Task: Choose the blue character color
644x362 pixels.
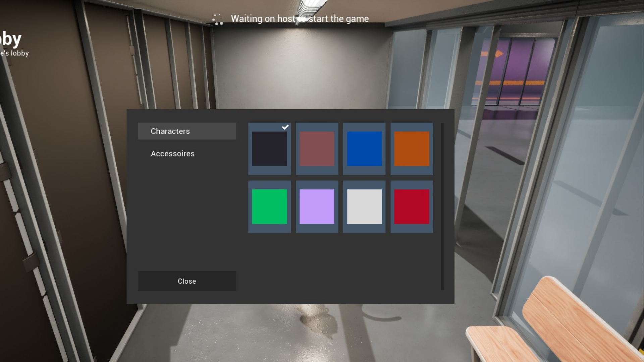Action: [364, 149]
